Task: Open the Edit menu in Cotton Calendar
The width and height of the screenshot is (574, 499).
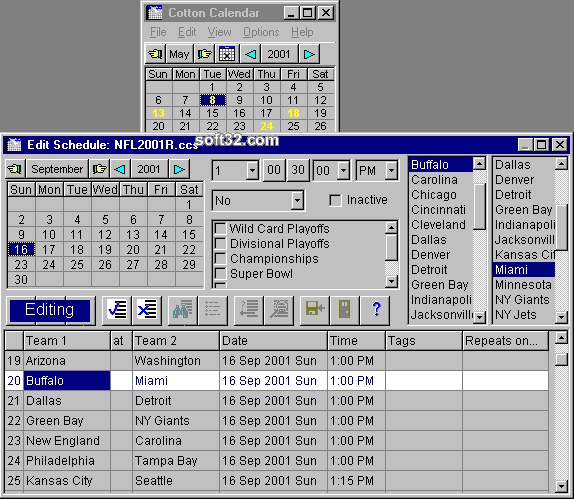Action: [187, 32]
